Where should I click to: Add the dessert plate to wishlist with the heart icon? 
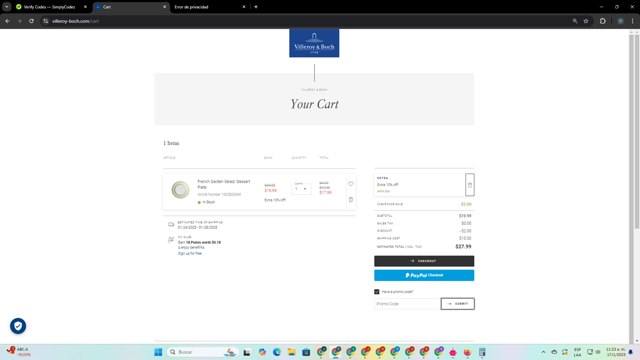(351, 184)
